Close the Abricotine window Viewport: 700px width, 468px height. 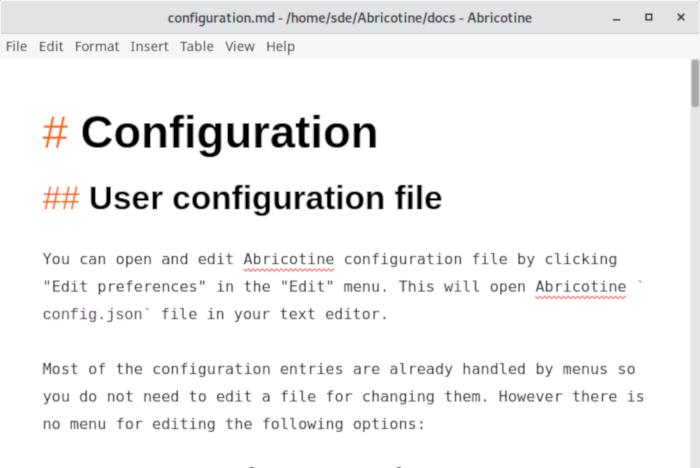pyautogui.click(x=681, y=17)
